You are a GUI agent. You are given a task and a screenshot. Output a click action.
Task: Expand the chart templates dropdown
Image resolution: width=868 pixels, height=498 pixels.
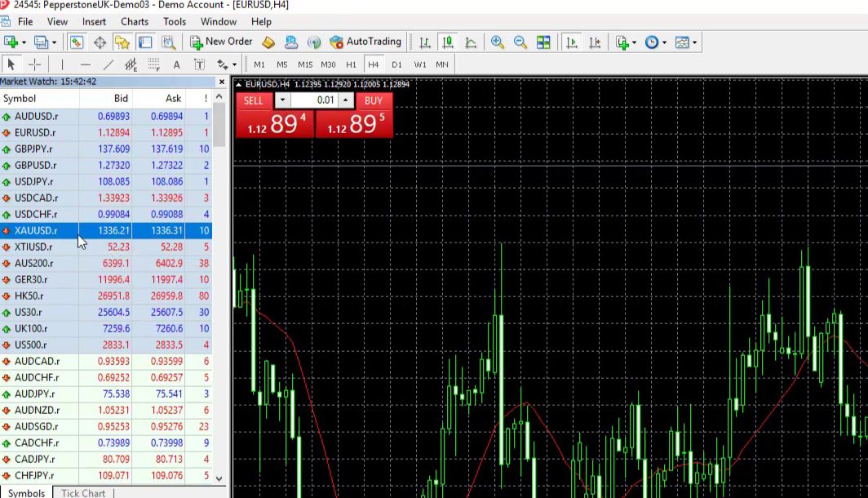695,42
